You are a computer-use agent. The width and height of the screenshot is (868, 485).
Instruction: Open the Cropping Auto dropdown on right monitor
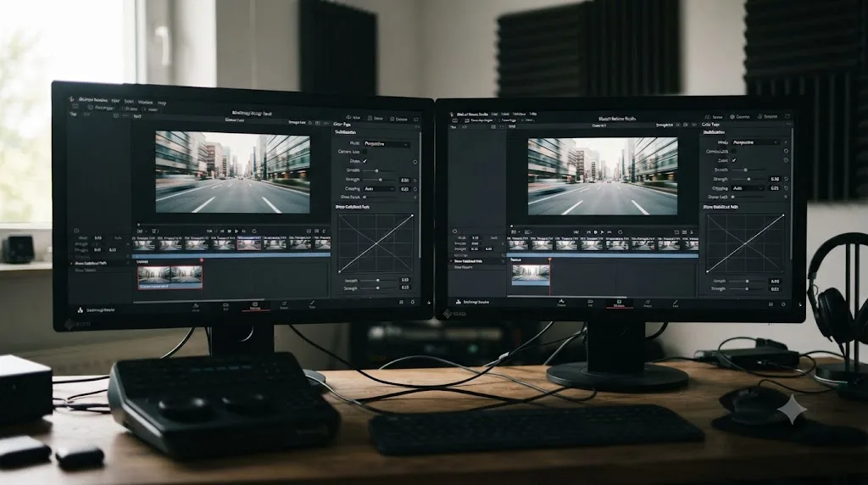coord(748,188)
